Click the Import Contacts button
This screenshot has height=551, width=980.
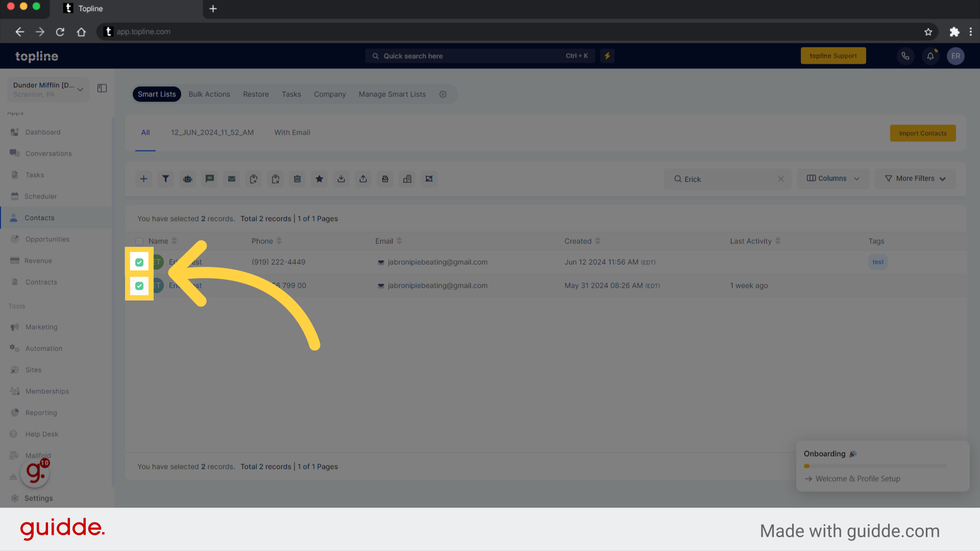(x=923, y=133)
